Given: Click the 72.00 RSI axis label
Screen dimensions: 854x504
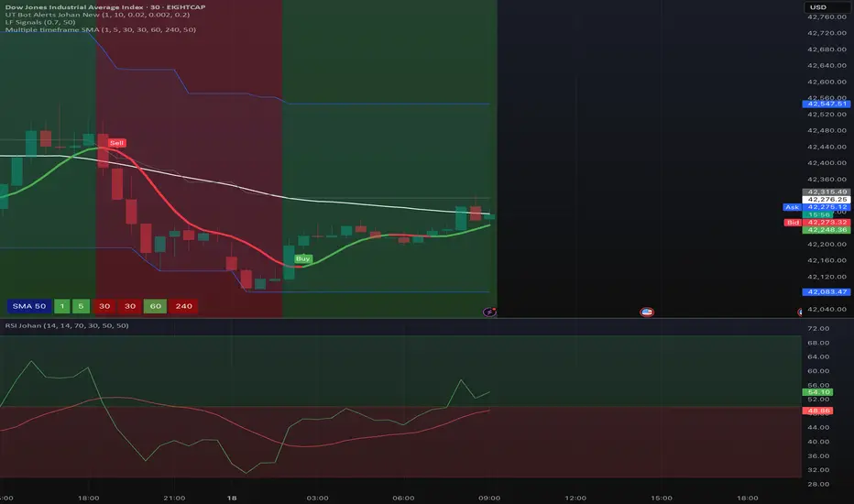Looking at the screenshot, I should 818,329.
